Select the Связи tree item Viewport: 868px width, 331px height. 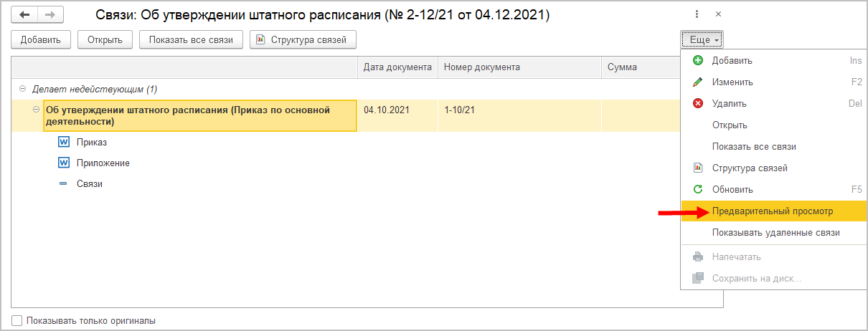(x=90, y=184)
